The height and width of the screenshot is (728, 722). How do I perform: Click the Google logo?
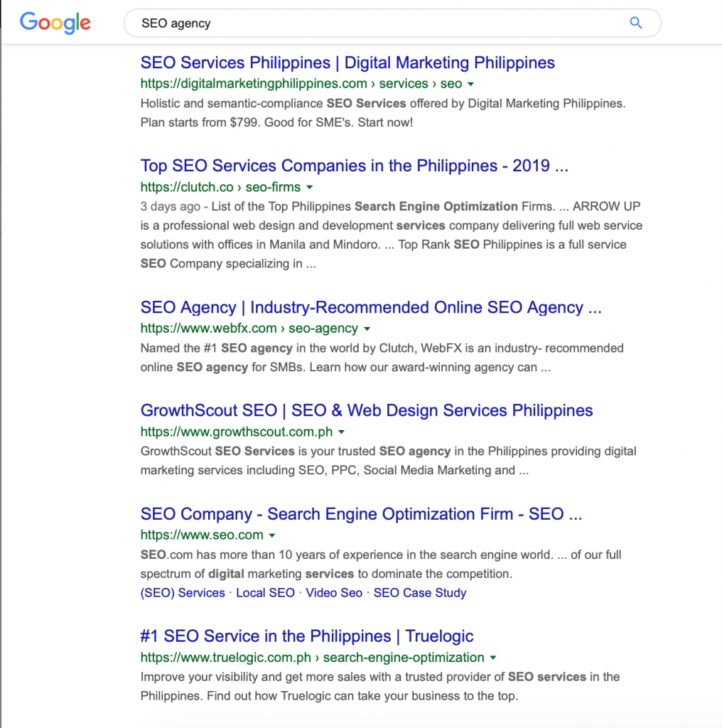(x=55, y=23)
